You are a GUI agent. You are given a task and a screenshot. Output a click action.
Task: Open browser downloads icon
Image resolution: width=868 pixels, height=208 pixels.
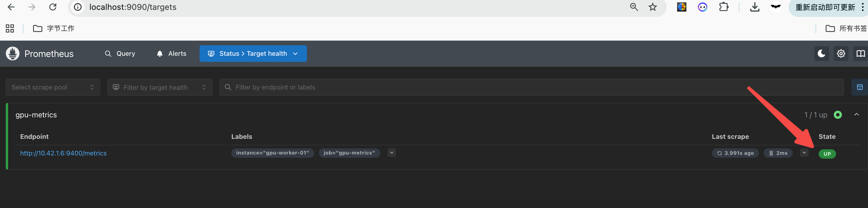(755, 7)
